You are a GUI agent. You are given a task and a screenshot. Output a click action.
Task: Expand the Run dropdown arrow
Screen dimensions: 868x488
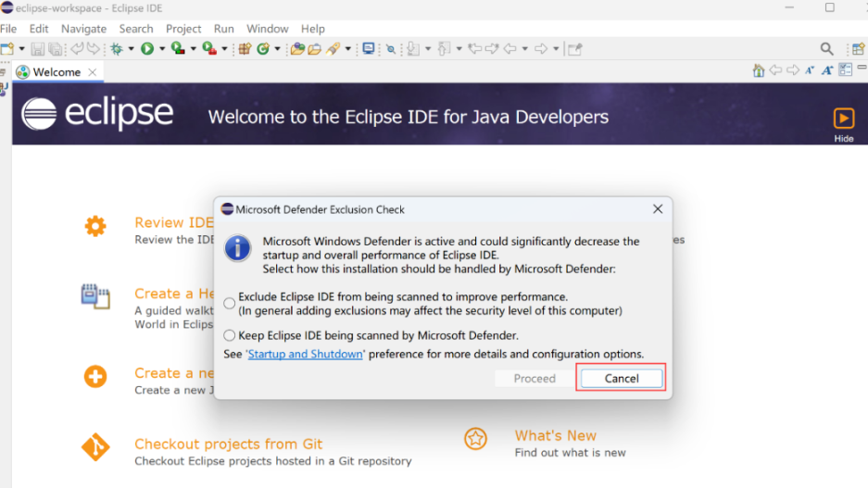tap(162, 49)
